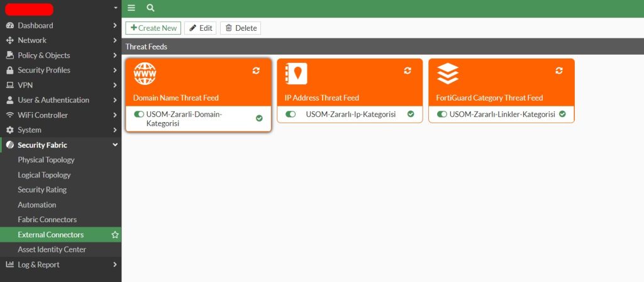Click the globe WWW domain feed icon
644x282 pixels.
pos(145,74)
